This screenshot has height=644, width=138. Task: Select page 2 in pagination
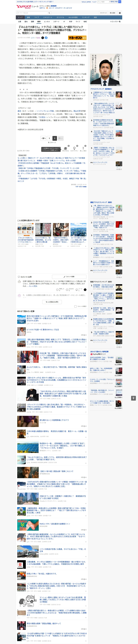click(x=55, y=138)
